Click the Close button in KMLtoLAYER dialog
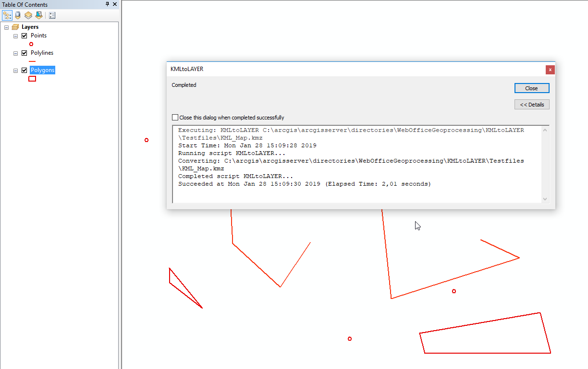 531,88
